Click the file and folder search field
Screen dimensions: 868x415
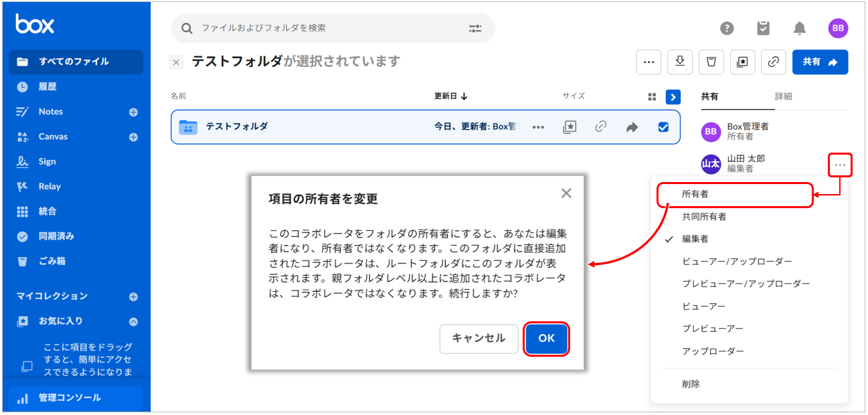pos(328,28)
